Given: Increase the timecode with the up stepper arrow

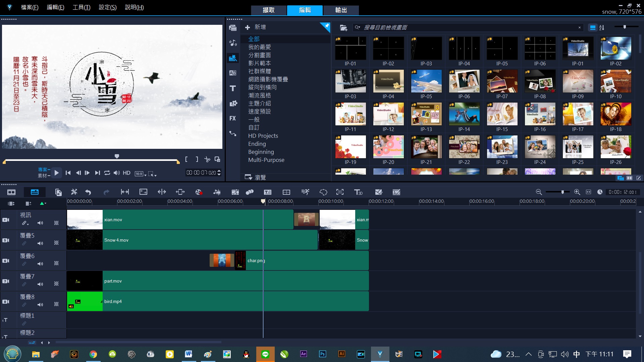Looking at the screenshot, I should [x=219, y=171].
